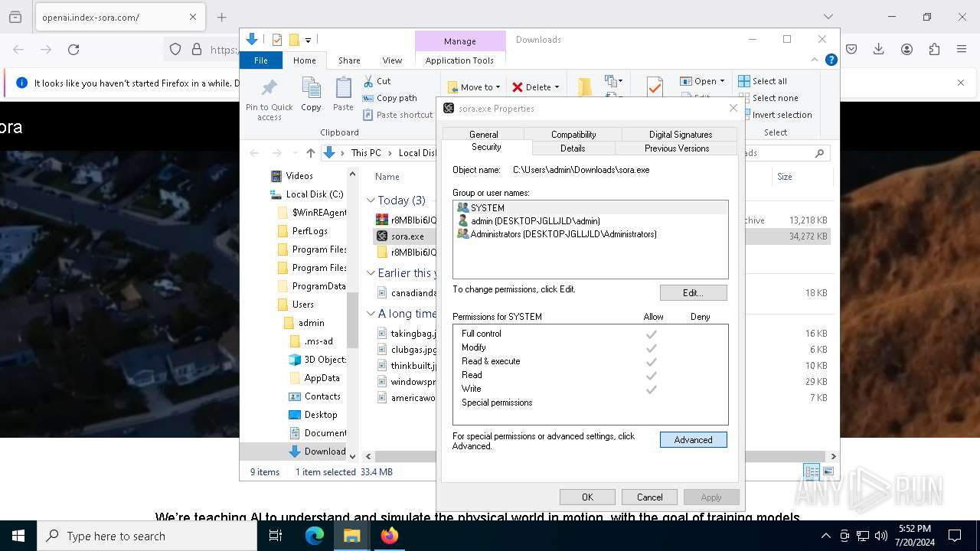Click OK in sora.exe Properties

tap(587, 497)
